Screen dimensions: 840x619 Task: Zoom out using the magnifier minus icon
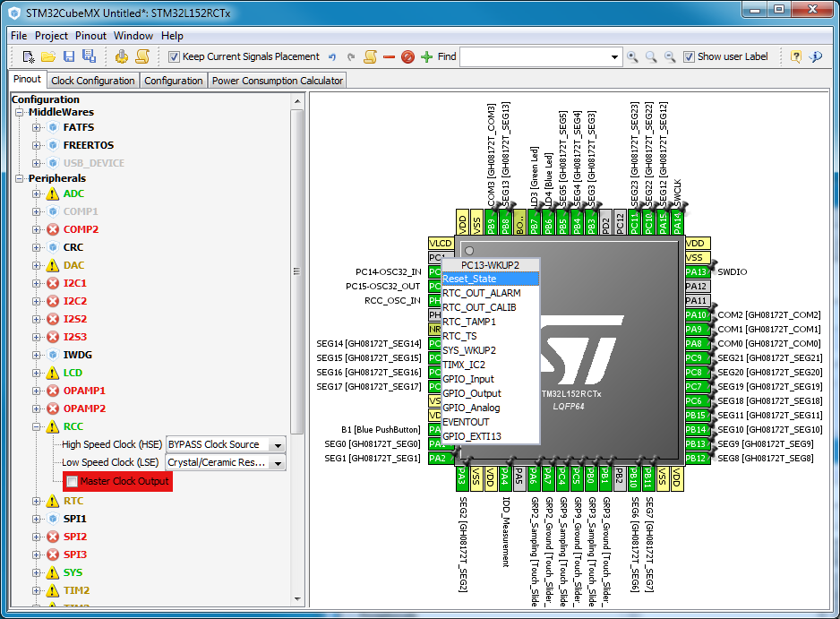coord(668,56)
